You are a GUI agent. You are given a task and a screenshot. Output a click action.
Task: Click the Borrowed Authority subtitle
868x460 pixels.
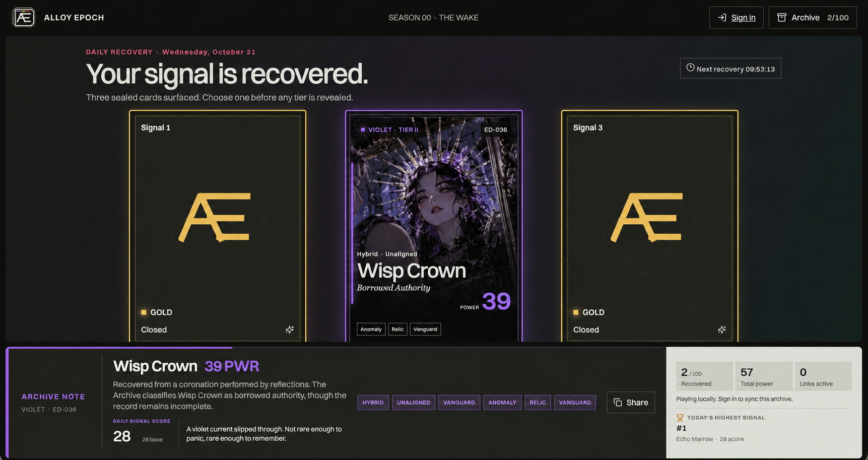pos(393,288)
